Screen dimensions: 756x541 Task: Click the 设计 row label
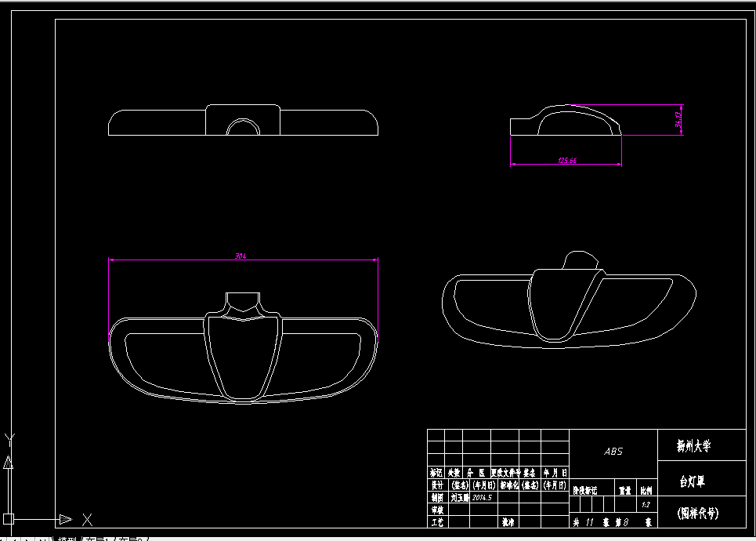coord(436,485)
